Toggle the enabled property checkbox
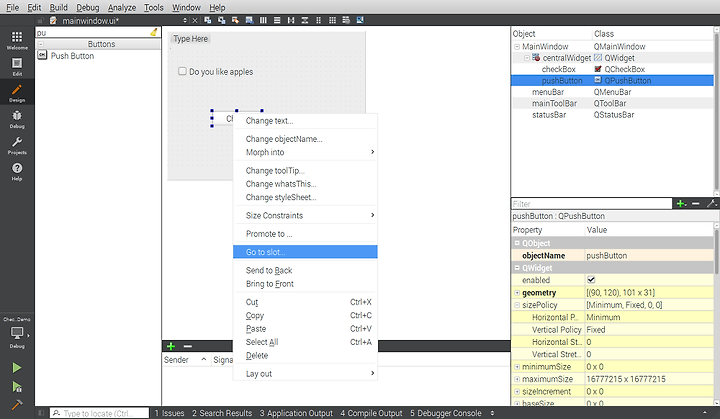This screenshot has width=720, height=419. tap(591, 280)
